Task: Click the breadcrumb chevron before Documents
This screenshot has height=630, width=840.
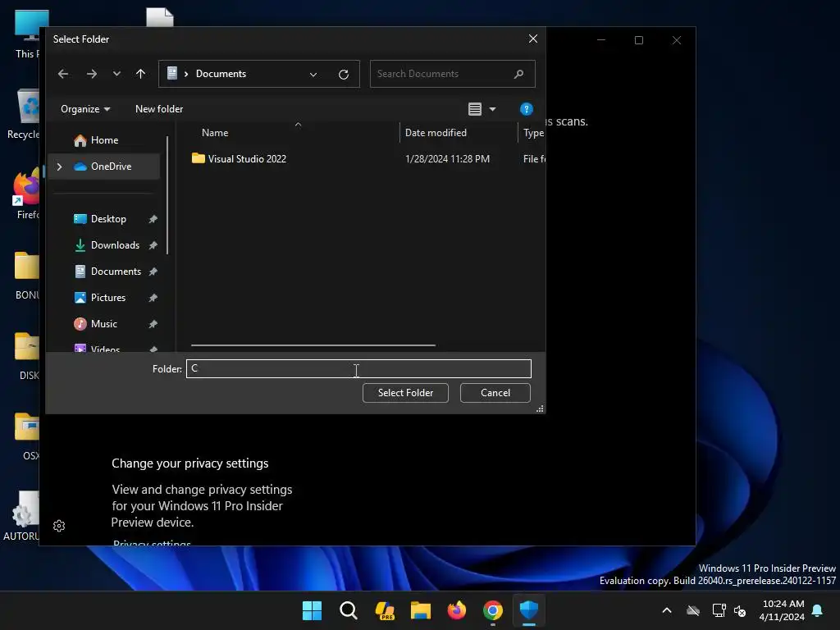Action: point(186,74)
